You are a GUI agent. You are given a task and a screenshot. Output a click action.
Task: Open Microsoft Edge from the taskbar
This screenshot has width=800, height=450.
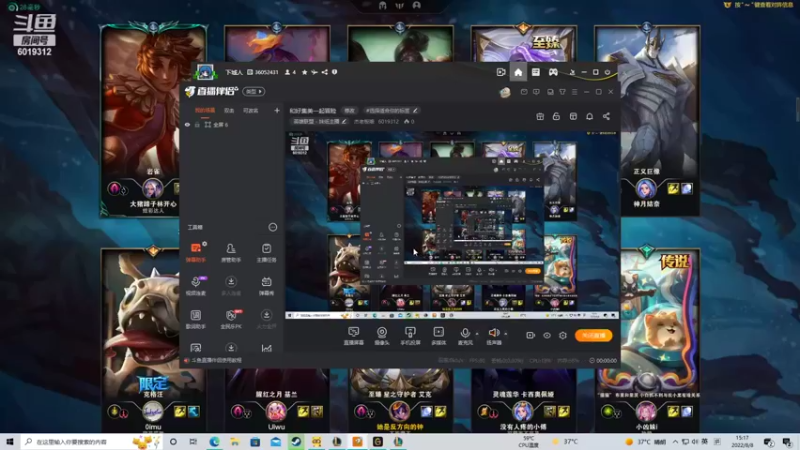pyautogui.click(x=214, y=441)
